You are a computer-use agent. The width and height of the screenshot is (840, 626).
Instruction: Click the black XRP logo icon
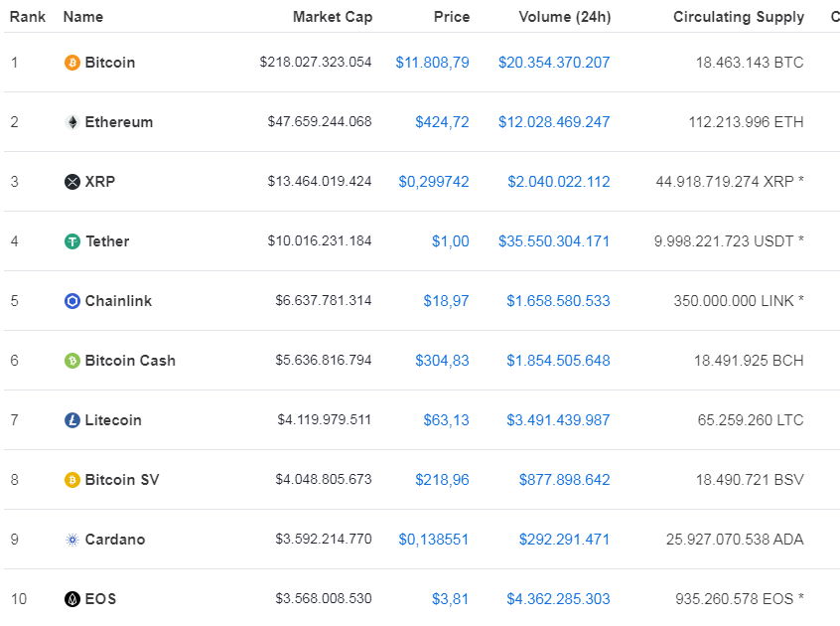[72, 182]
